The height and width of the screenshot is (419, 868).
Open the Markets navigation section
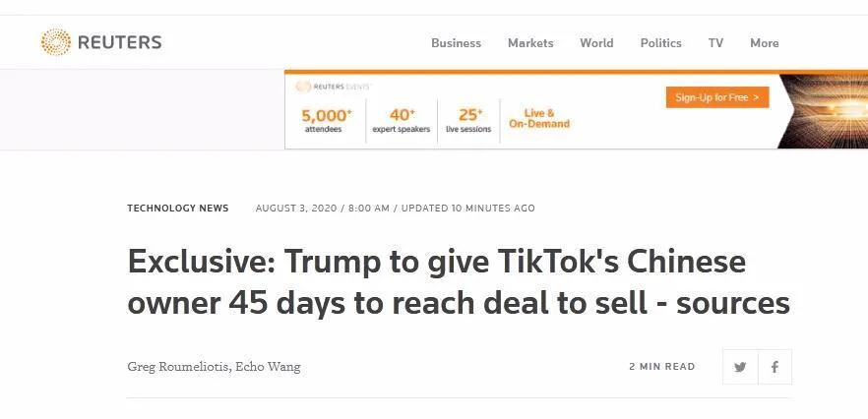pos(530,43)
